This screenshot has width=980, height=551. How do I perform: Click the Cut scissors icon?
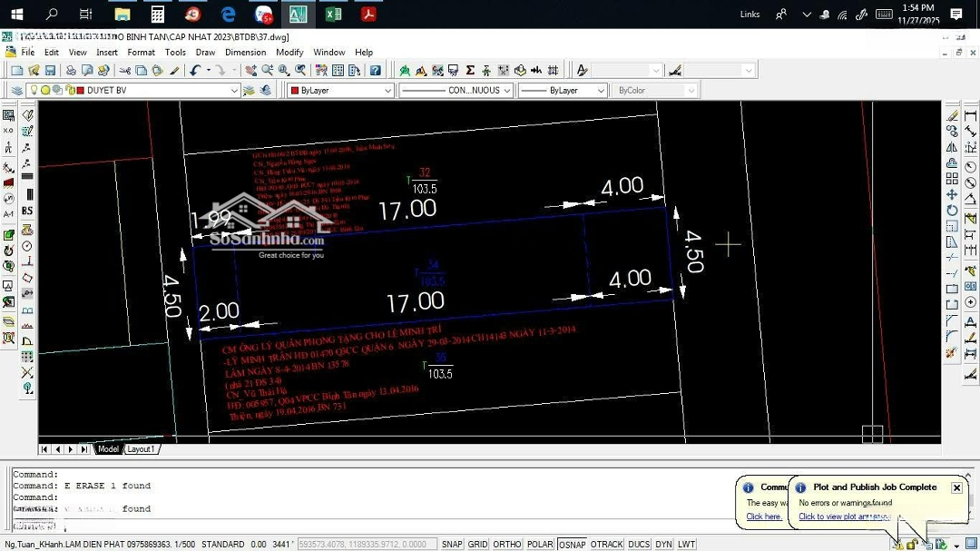tap(125, 71)
